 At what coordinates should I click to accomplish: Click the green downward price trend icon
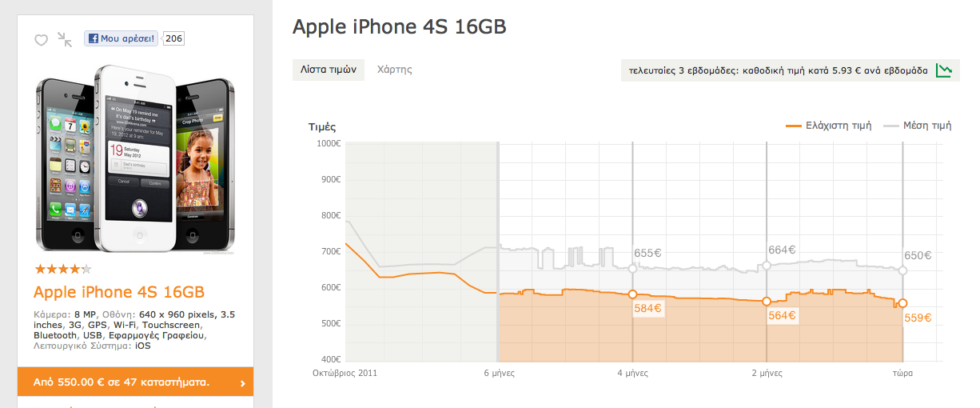click(x=944, y=70)
